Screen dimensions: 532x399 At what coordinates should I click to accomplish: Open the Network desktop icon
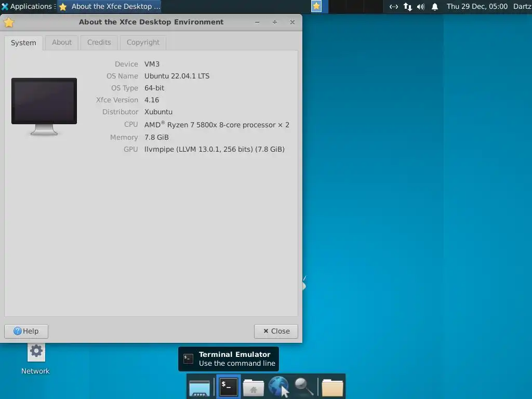[36, 359]
